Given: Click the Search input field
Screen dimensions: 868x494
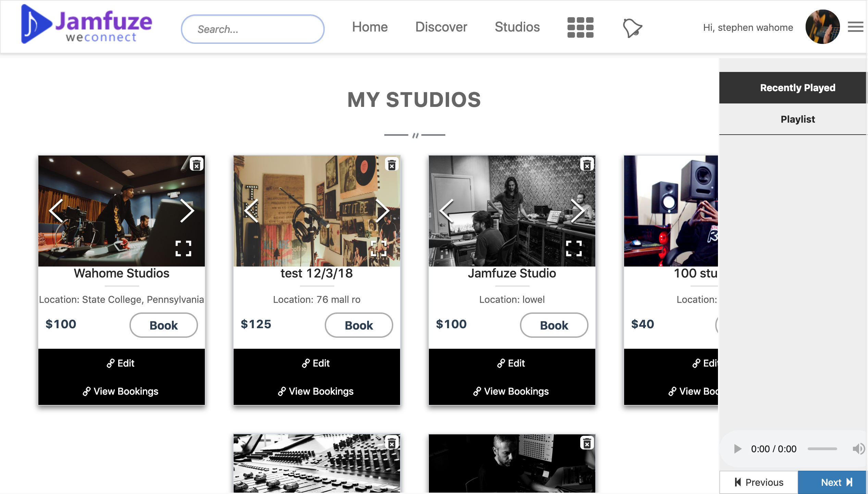Looking at the screenshot, I should pyautogui.click(x=252, y=29).
